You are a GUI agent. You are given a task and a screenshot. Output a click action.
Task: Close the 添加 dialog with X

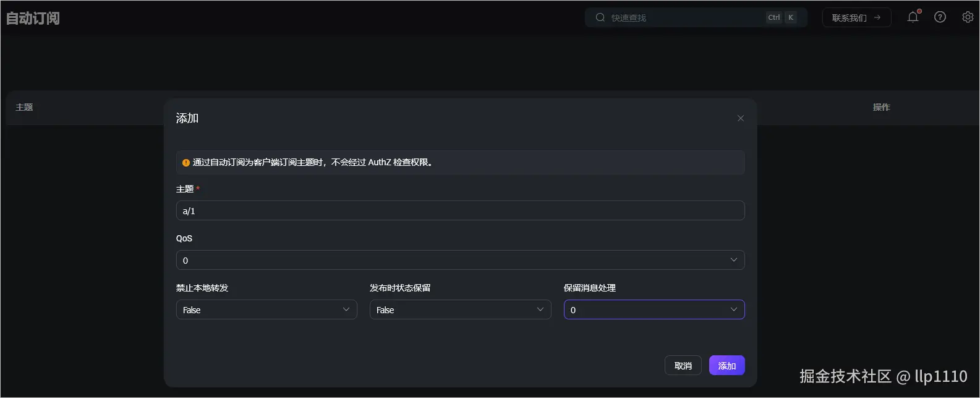pyautogui.click(x=741, y=118)
